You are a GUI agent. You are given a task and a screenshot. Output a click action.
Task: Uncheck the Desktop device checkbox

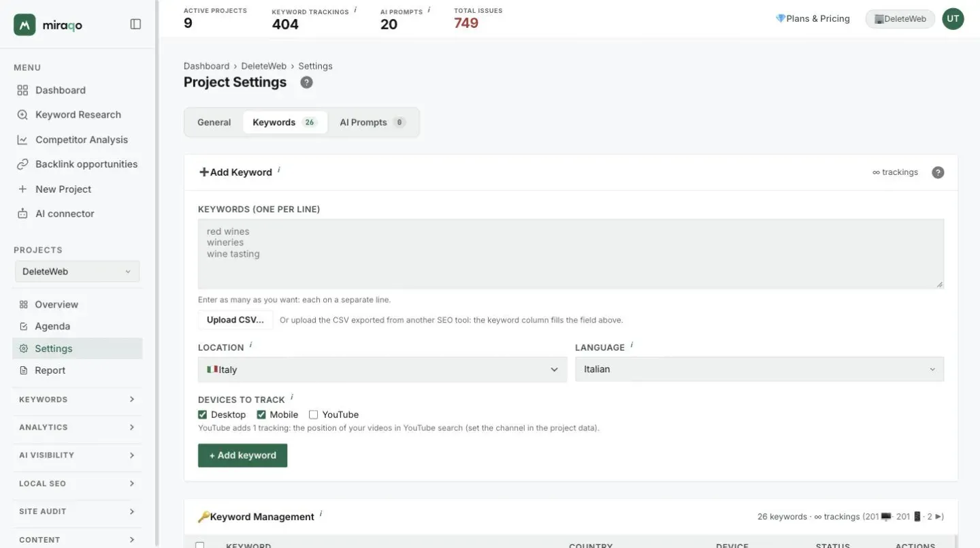click(x=202, y=415)
